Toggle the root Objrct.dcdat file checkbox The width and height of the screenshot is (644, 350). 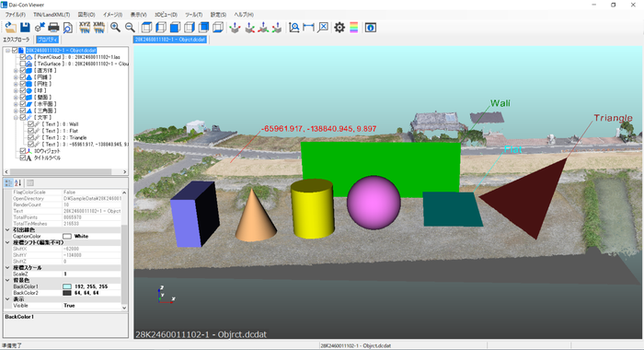pyautogui.click(x=15, y=50)
